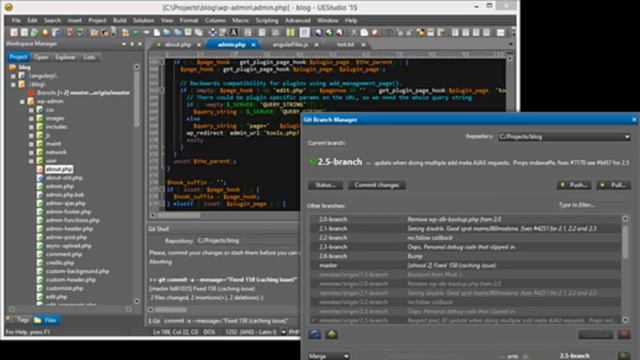Click the blog root folder icon
Viewport: 640px width, 360px height.
coord(13,67)
